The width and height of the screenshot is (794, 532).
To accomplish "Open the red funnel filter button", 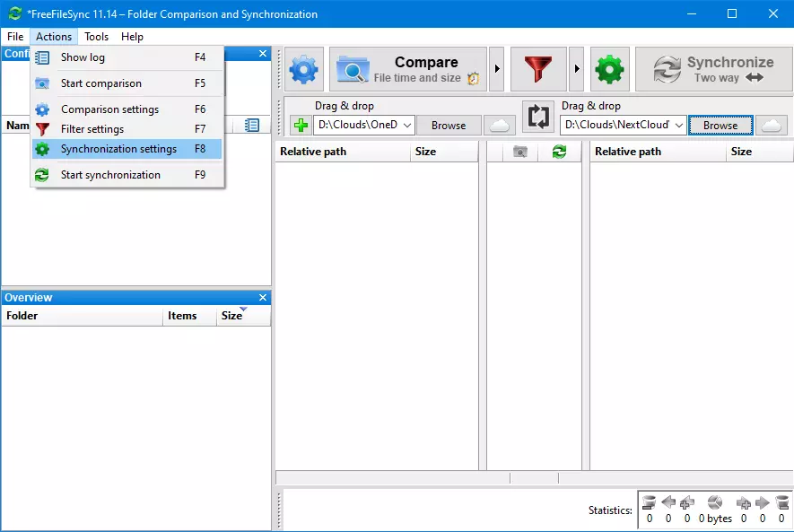I will pyautogui.click(x=538, y=69).
